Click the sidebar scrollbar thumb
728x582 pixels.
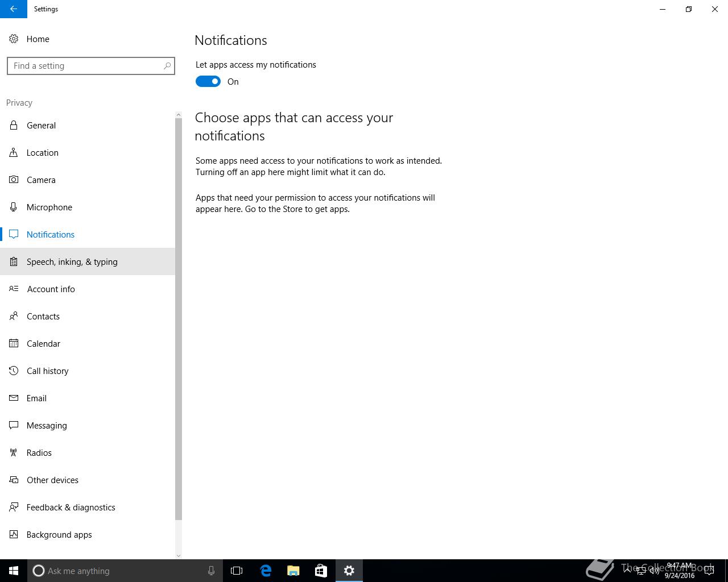point(179,319)
